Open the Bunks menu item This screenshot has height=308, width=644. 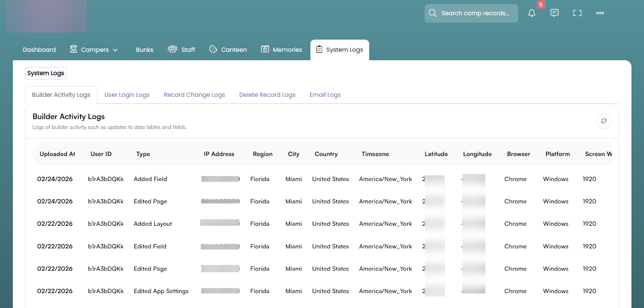tap(144, 50)
